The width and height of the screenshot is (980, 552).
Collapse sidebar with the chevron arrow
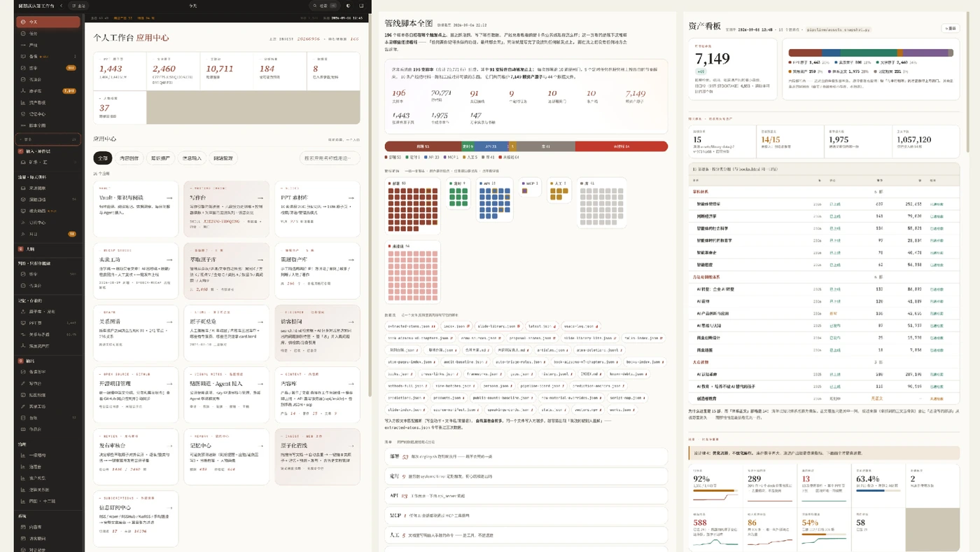(61, 6)
